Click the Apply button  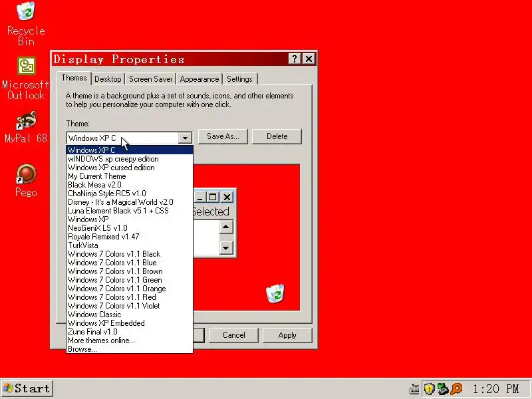pyautogui.click(x=287, y=335)
